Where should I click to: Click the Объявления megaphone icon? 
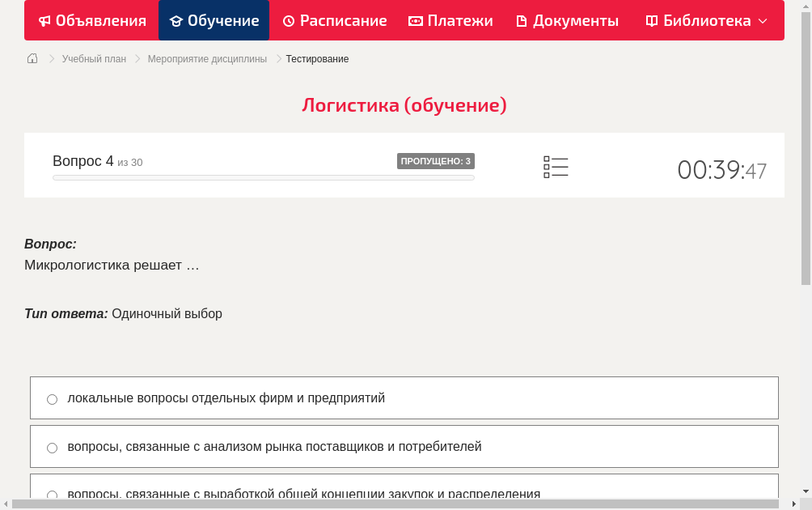[45, 20]
